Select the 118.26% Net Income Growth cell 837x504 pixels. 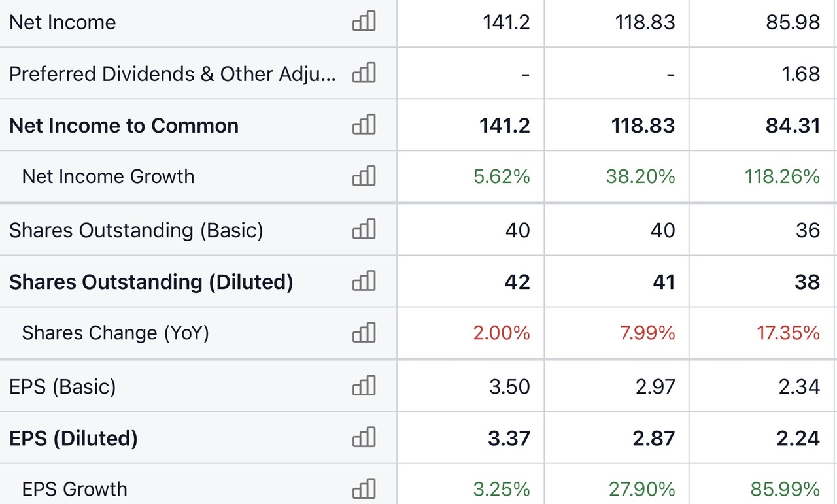click(782, 176)
